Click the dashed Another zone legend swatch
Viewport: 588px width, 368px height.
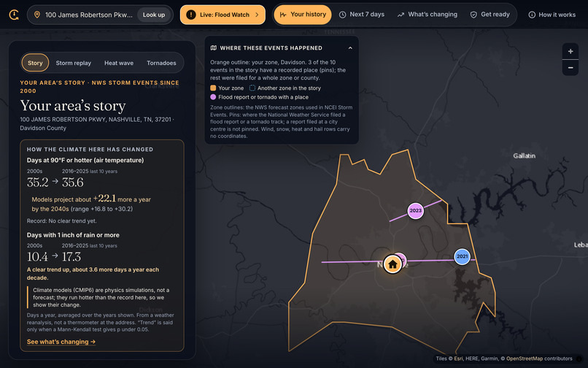click(252, 88)
